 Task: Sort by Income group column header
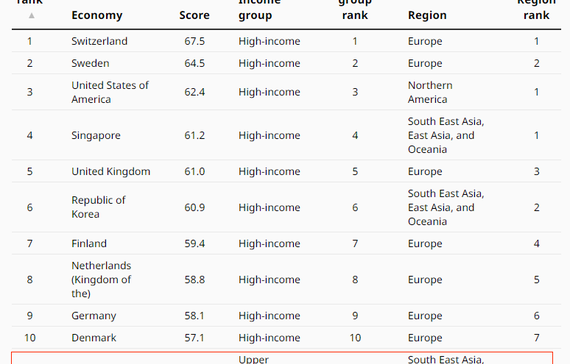click(x=259, y=9)
